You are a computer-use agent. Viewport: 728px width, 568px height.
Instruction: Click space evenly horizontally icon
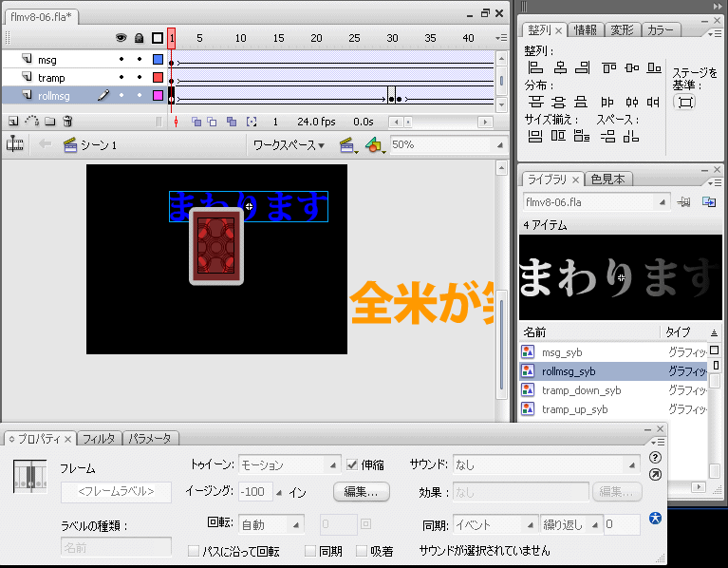(x=631, y=136)
